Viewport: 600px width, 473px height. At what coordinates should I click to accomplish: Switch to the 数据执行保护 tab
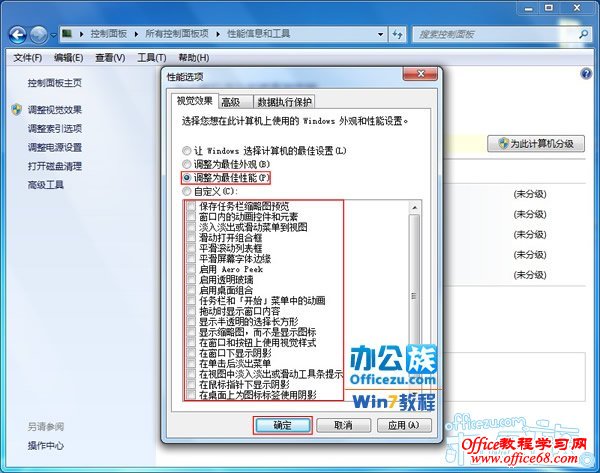(284, 102)
